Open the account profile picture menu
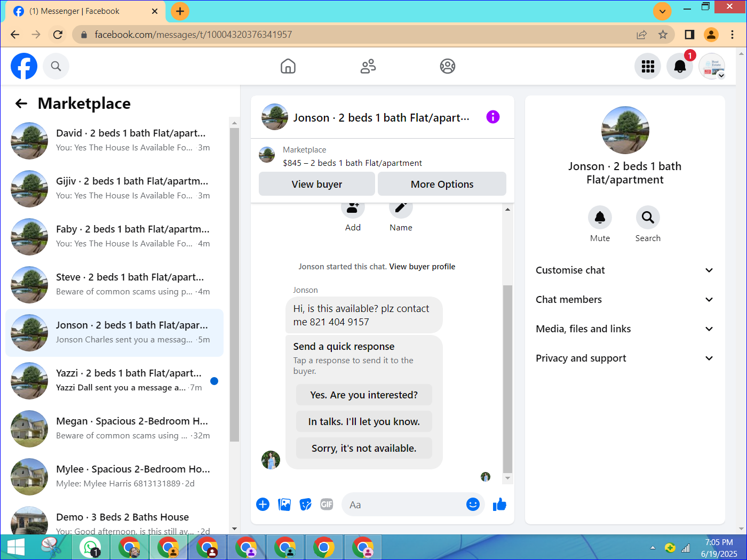The image size is (747, 560). [712, 66]
